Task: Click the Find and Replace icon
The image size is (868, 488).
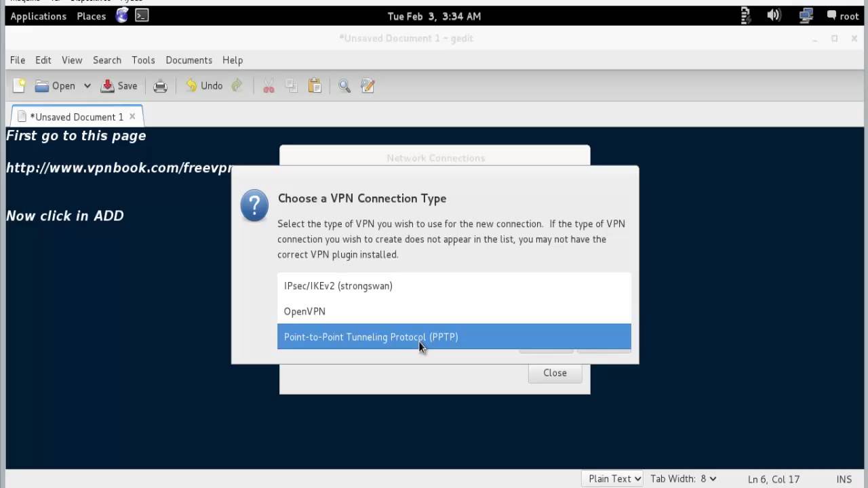Action: pyautogui.click(x=368, y=86)
